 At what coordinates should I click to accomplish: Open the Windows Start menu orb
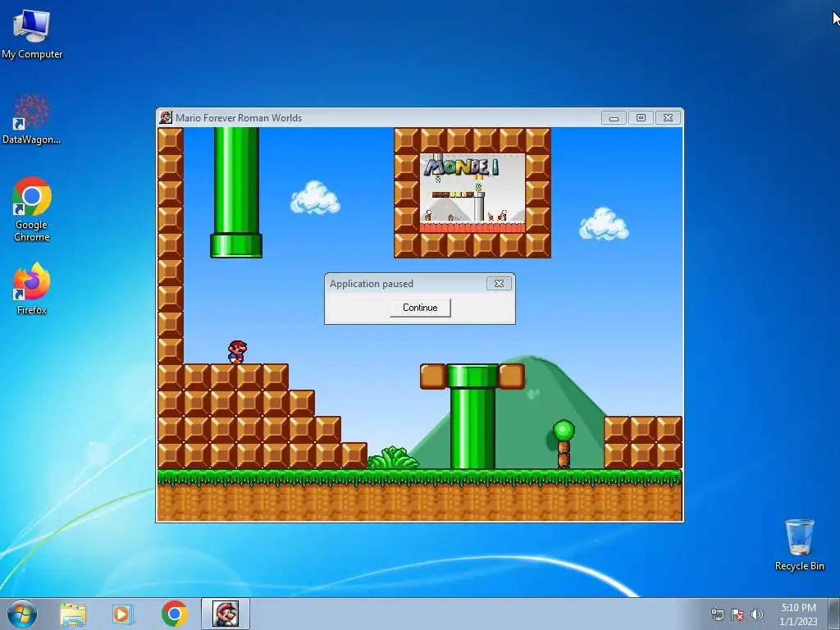(x=22, y=614)
